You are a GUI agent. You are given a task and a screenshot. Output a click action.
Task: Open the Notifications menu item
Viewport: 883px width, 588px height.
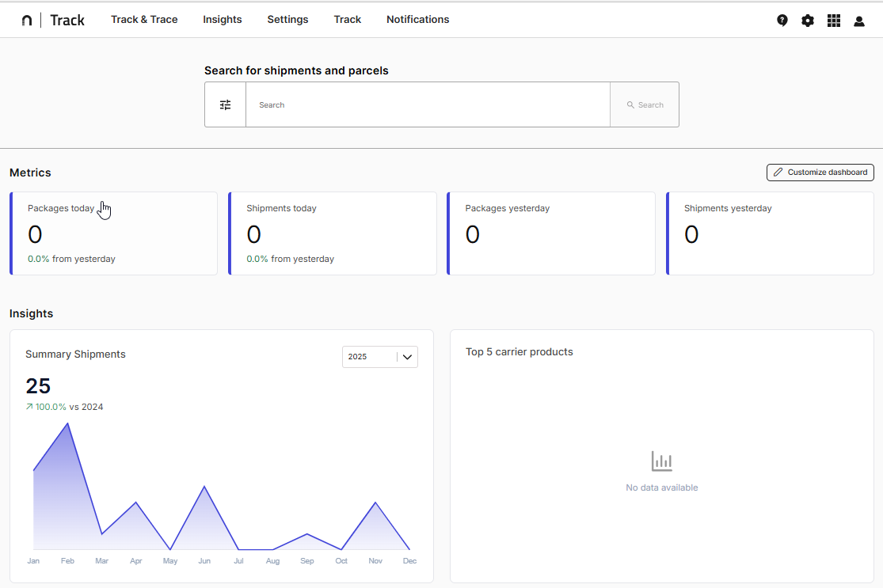(x=417, y=20)
